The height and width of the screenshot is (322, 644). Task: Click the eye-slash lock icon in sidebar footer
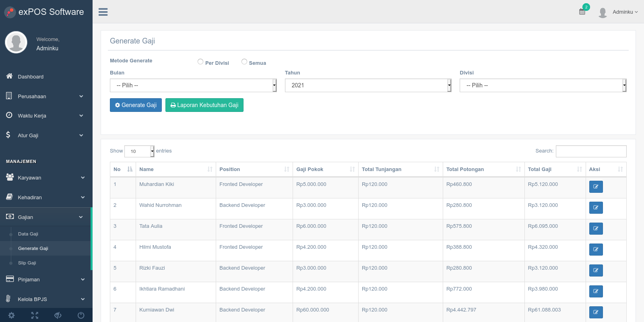58,315
